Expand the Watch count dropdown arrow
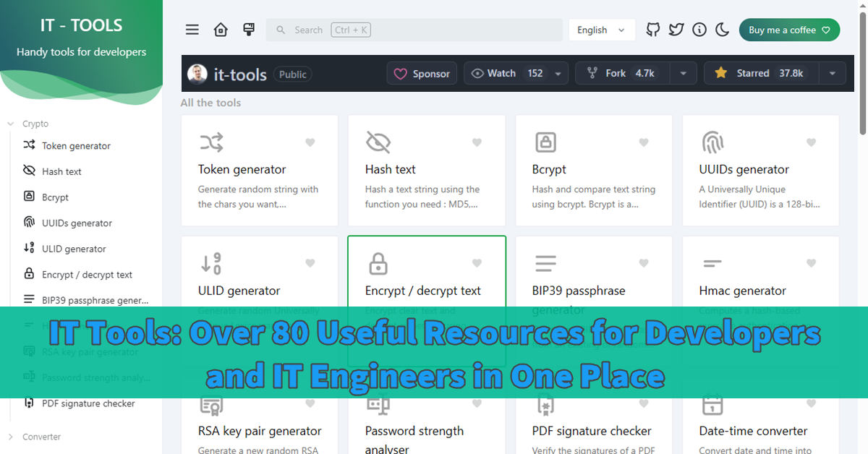Image resolution: width=868 pixels, height=454 pixels. click(x=557, y=72)
